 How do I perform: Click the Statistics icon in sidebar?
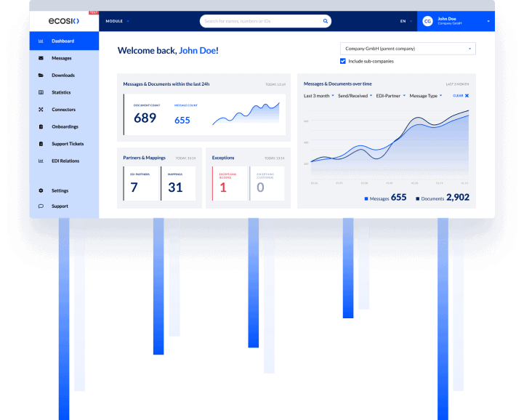(x=41, y=92)
